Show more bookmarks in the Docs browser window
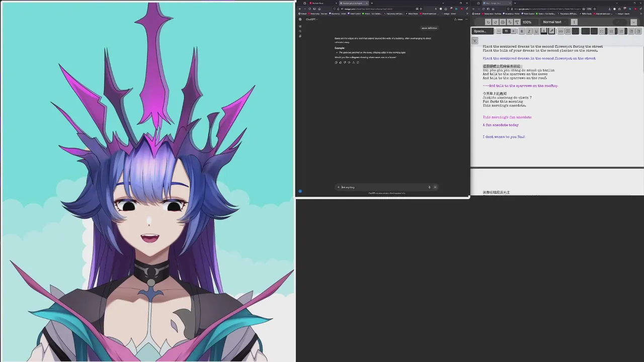Viewport: 644px width, 362px height. point(641,14)
